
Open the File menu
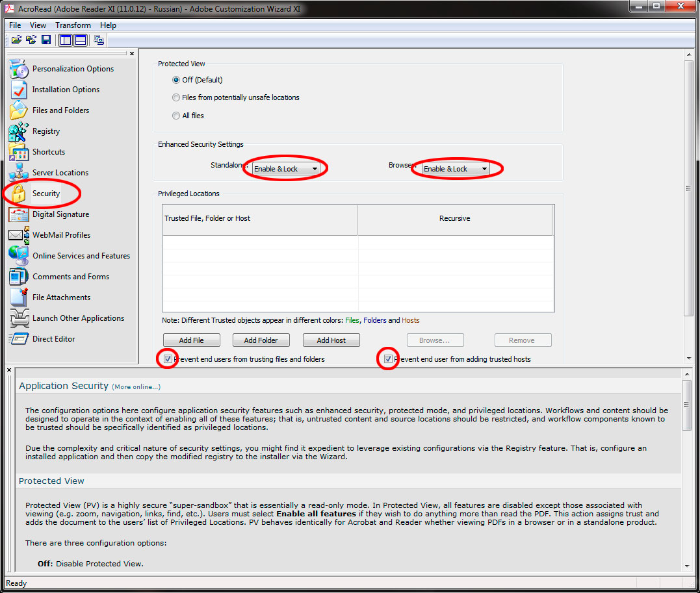pos(15,25)
